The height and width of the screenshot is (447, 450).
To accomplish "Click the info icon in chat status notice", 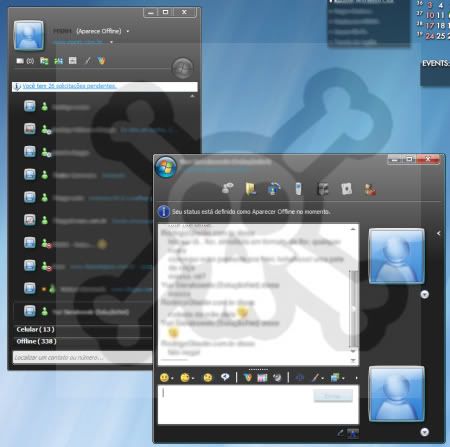I will pos(164,212).
